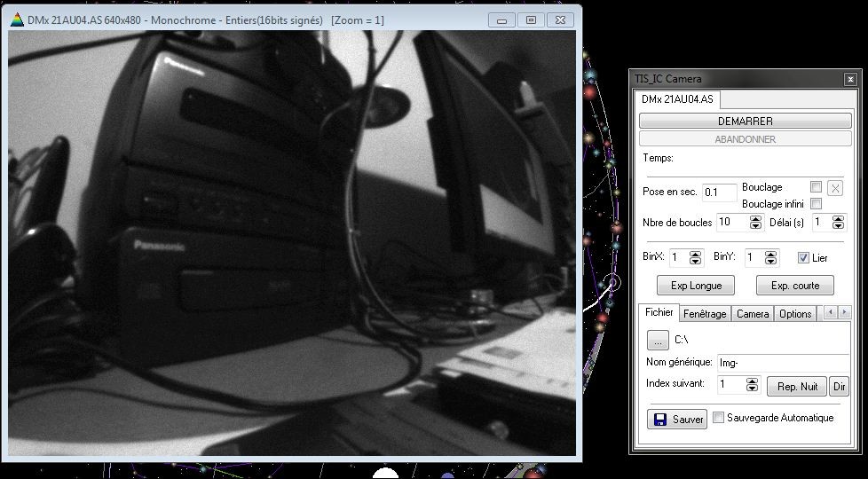The height and width of the screenshot is (479, 868).
Task: Enable the Bouclage checkbox
Action: (816, 187)
